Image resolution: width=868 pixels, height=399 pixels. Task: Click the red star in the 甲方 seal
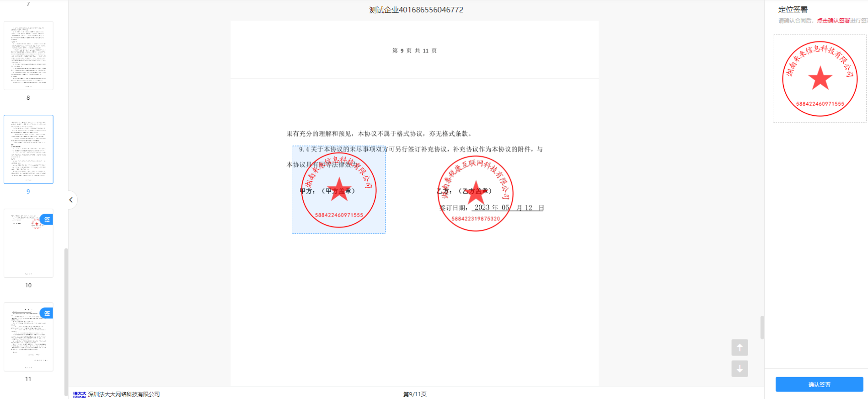339,189
